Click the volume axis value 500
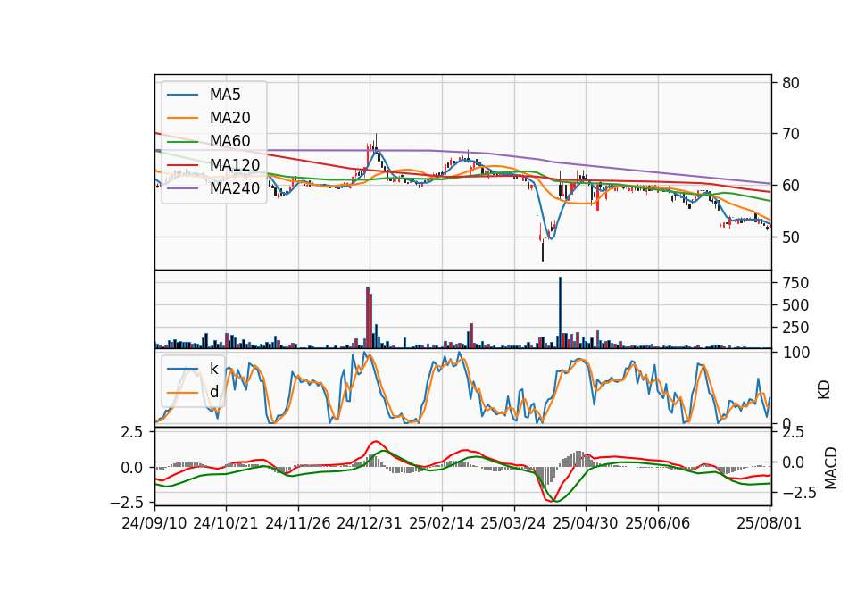857x616 pixels. coord(795,305)
